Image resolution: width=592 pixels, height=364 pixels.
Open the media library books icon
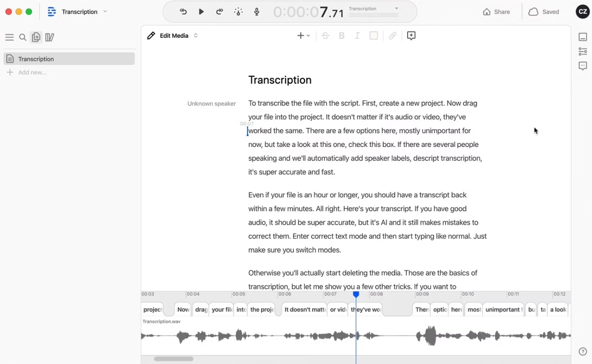50,37
